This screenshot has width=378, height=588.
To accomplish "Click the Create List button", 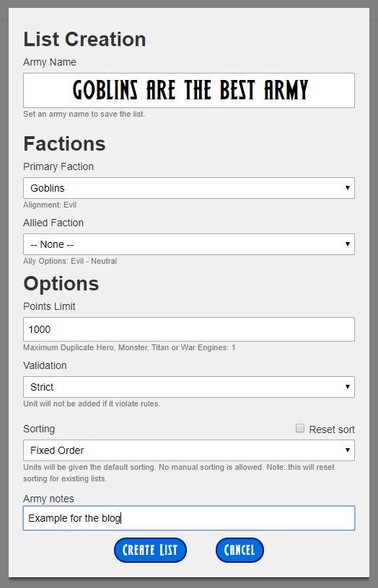I will (x=150, y=550).
